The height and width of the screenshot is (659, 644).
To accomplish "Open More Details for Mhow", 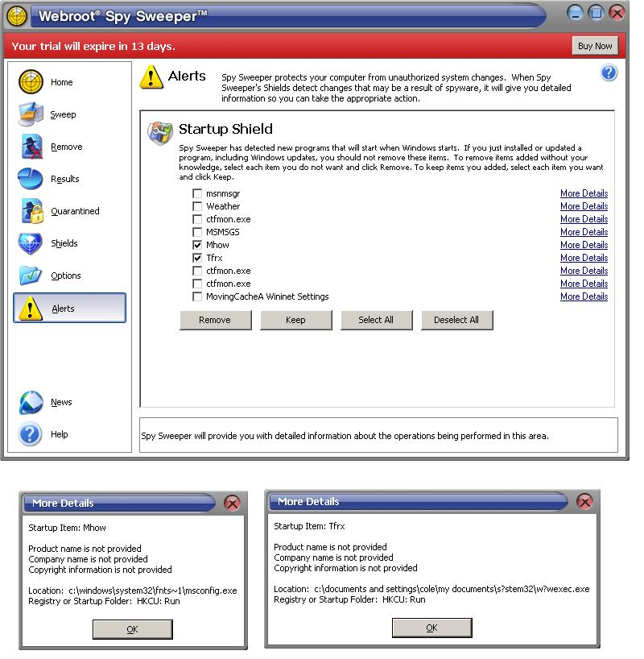I will click(x=584, y=245).
